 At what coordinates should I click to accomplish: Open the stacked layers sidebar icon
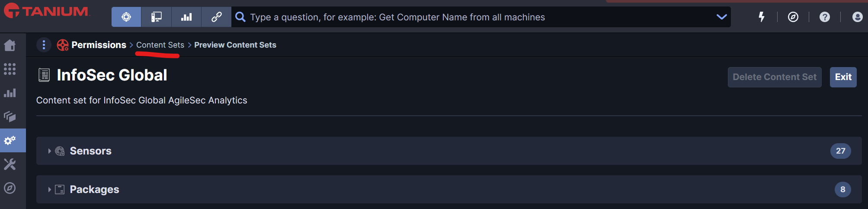pos(10,116)
